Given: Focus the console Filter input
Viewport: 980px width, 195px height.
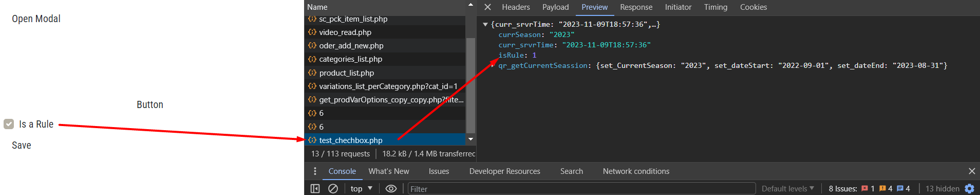Looking at the screenshot, I should (x=581, y=189).
